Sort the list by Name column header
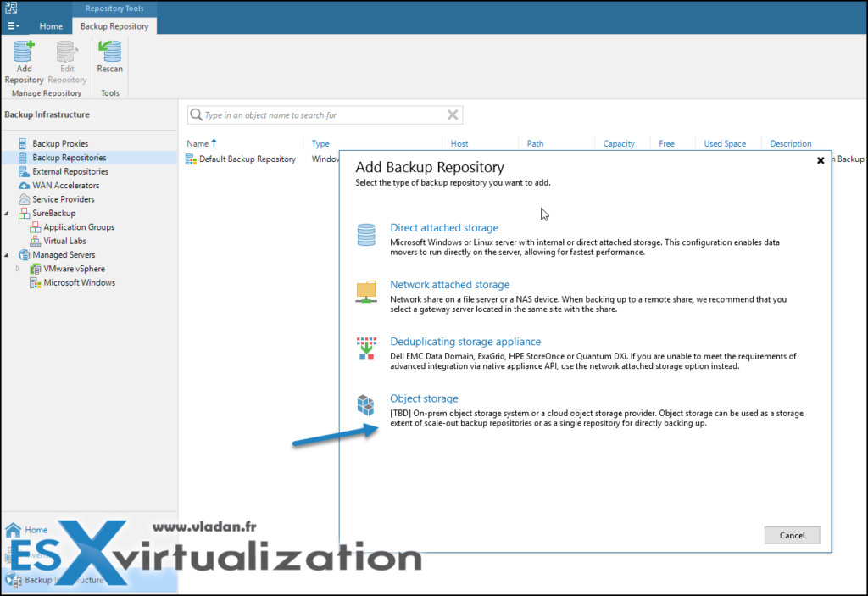The width and height of the screenshot is (868, 596). click(198, 144)
